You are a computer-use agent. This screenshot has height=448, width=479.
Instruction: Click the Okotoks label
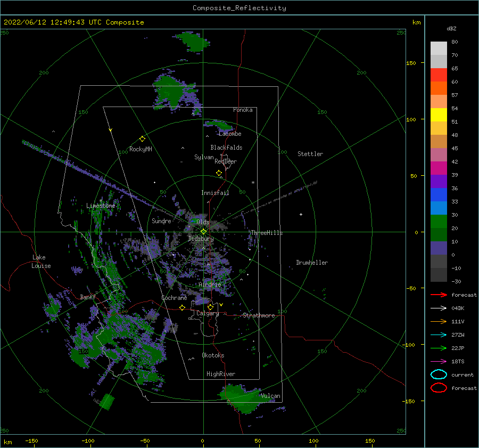[212, 355]
